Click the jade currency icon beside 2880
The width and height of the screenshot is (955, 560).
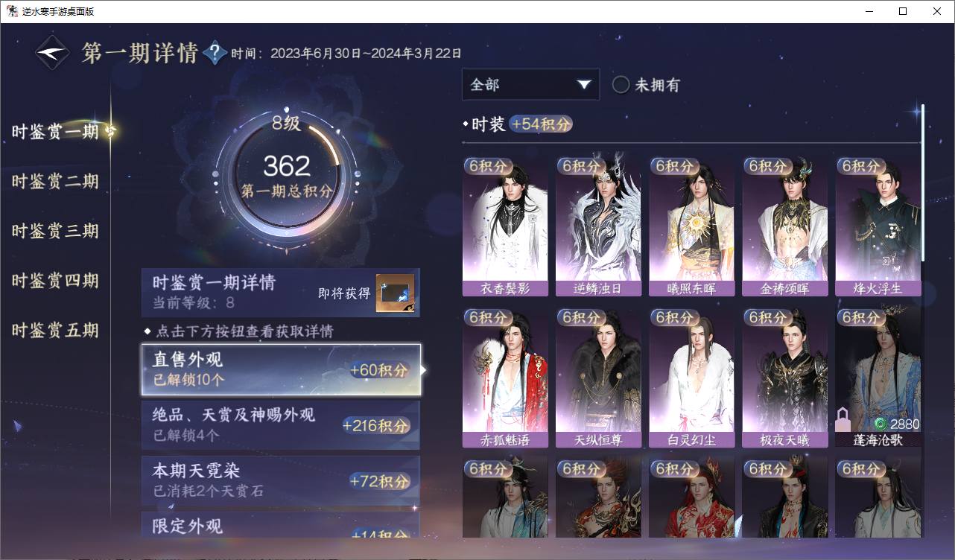point(881,424)
